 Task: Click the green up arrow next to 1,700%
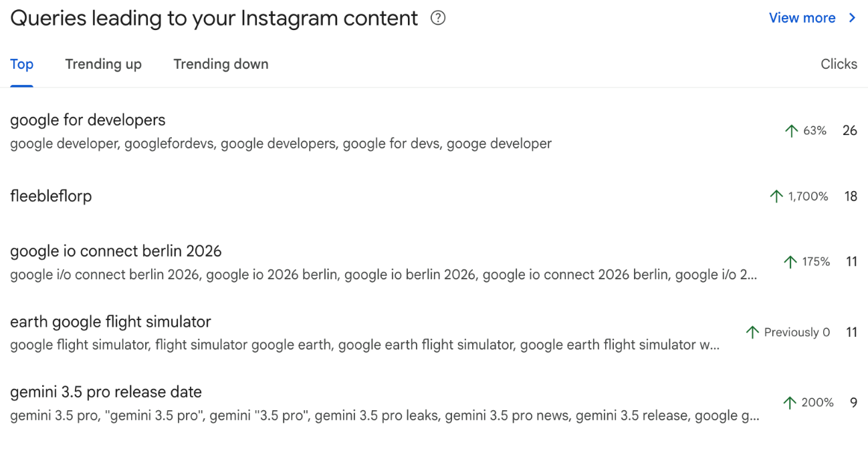point(776,196)
